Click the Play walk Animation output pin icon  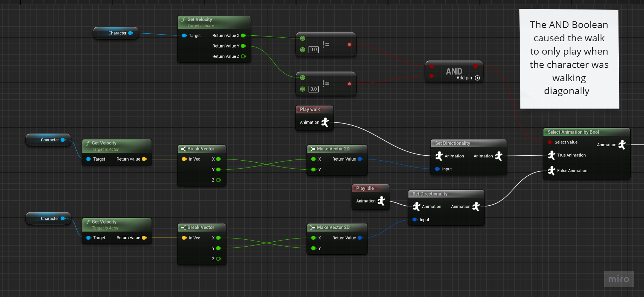325,122
